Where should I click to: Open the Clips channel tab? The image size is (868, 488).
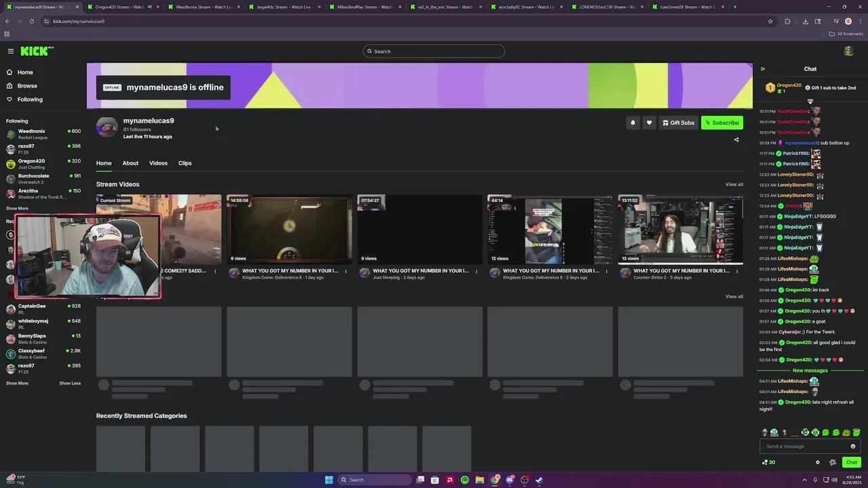185,163
